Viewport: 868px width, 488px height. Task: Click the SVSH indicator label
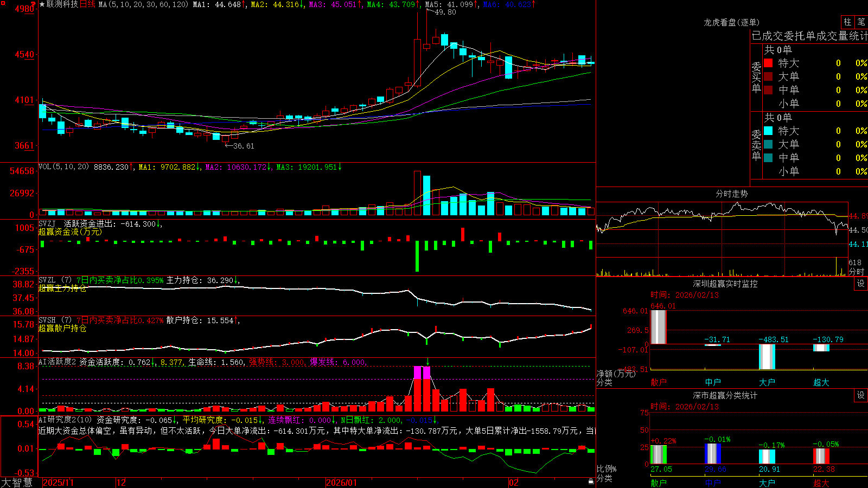tap(47, 320)
